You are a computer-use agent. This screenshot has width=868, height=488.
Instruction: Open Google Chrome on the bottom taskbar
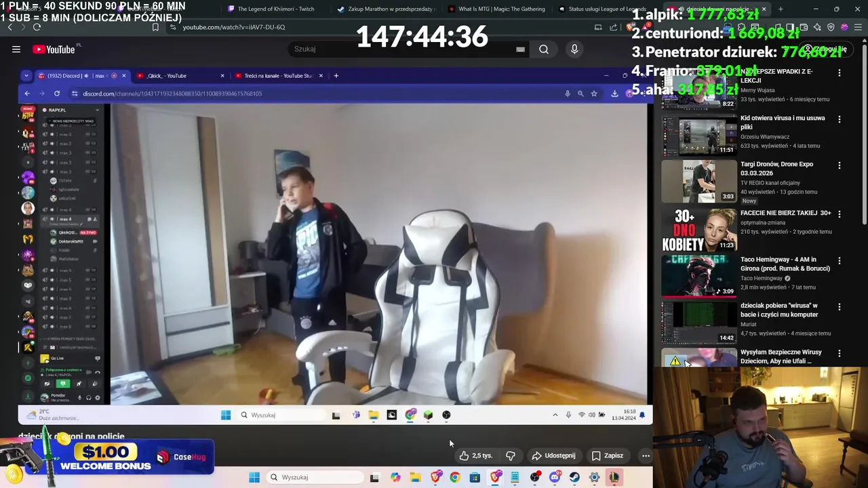pos(455,477)
